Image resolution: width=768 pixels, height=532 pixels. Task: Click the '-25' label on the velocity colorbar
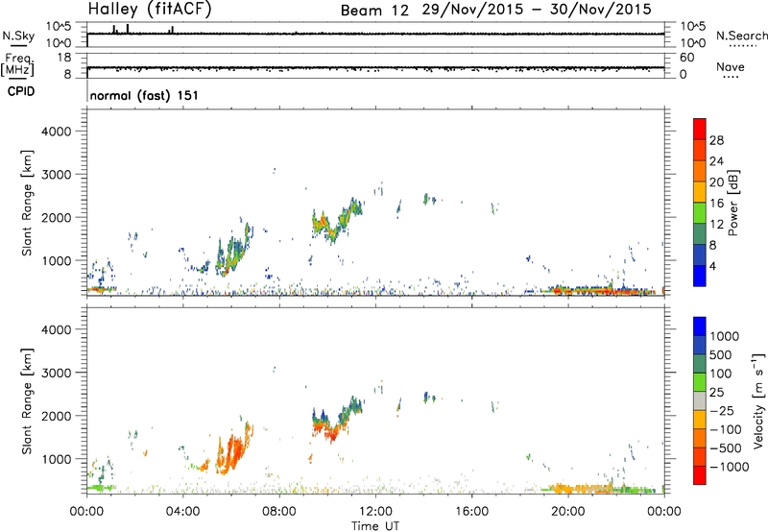pyautogui.click(x=722, y=411)
